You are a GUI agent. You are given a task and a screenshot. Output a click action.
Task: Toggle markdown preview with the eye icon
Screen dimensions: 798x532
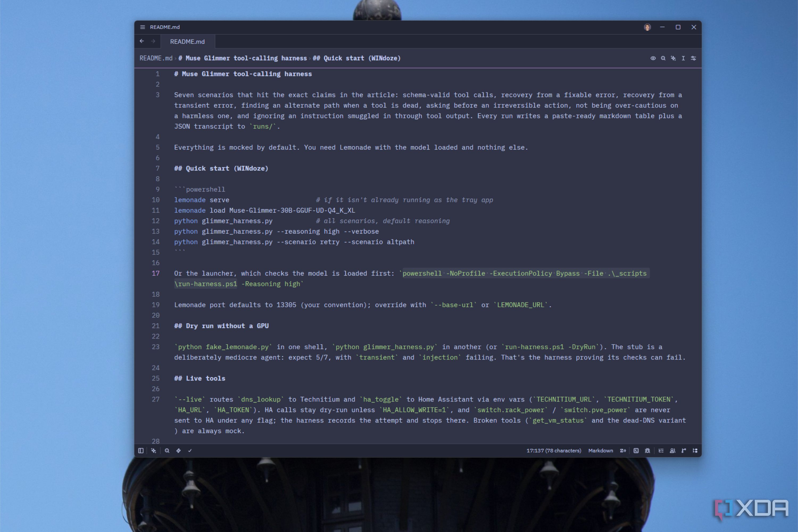pyautogui.click(x=653, y=58)
